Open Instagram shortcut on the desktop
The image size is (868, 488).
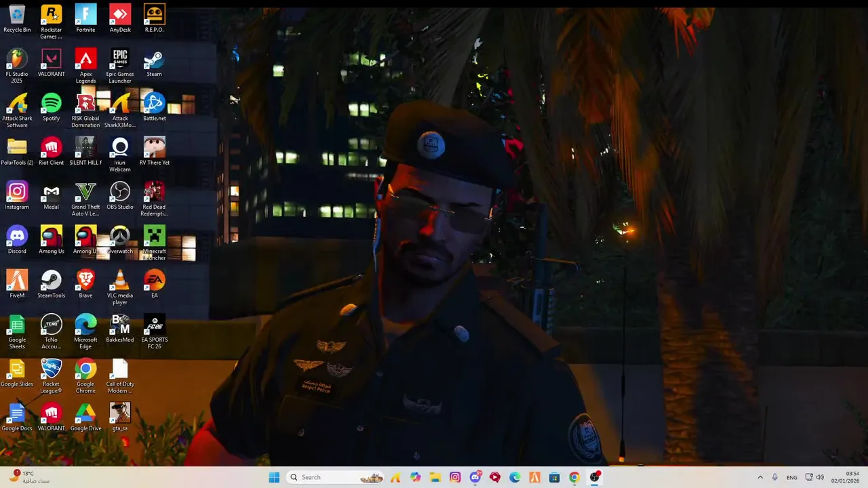pyautogui.click(x=17, y=196)
